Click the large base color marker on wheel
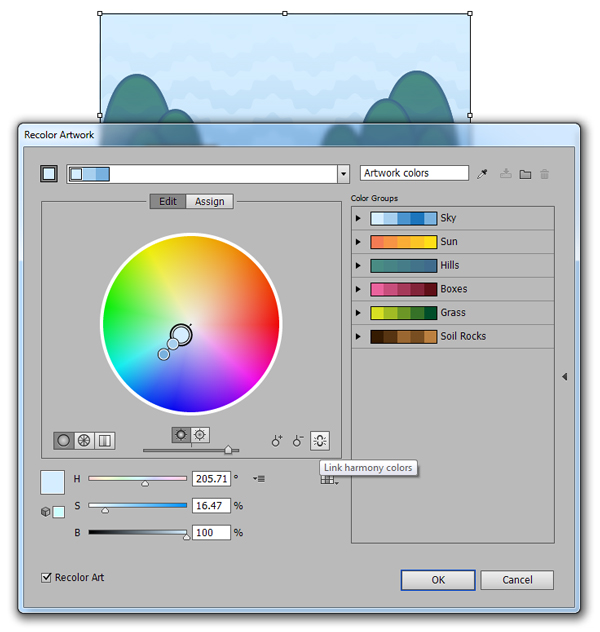 tap(181, 335)
